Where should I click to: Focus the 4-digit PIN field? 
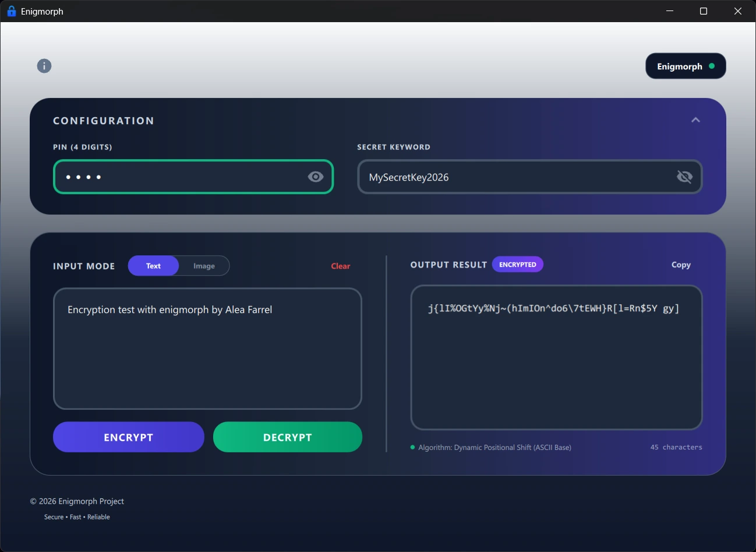(x=193, y=177)
